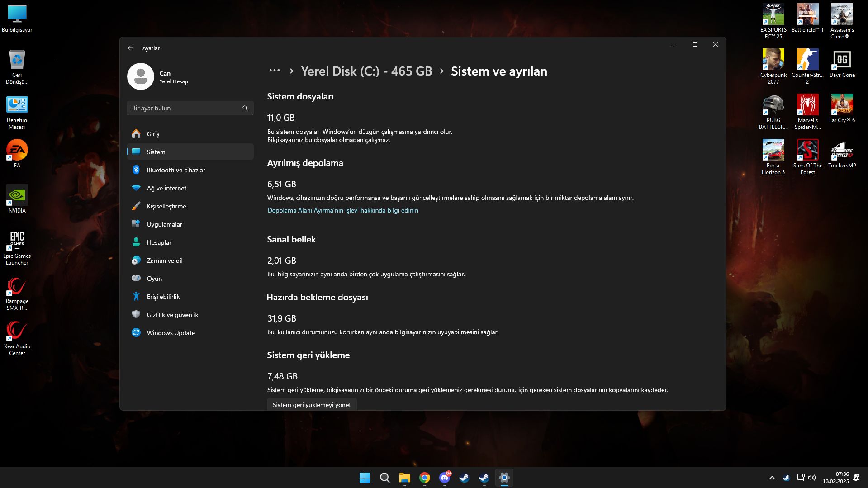The width and height of the screenshot is (868, 488).
Task: Select PUBG BATTLEGROUNDS desktop shortcut
Action: (773, 112)
